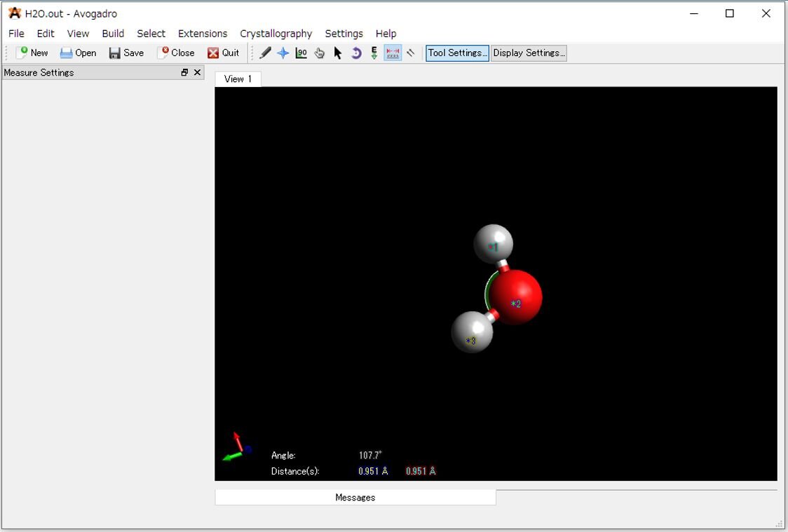This screenshot has width=788, height=532.
Task: Open a file with the Open toolbar icon
Action: point(78,53)
